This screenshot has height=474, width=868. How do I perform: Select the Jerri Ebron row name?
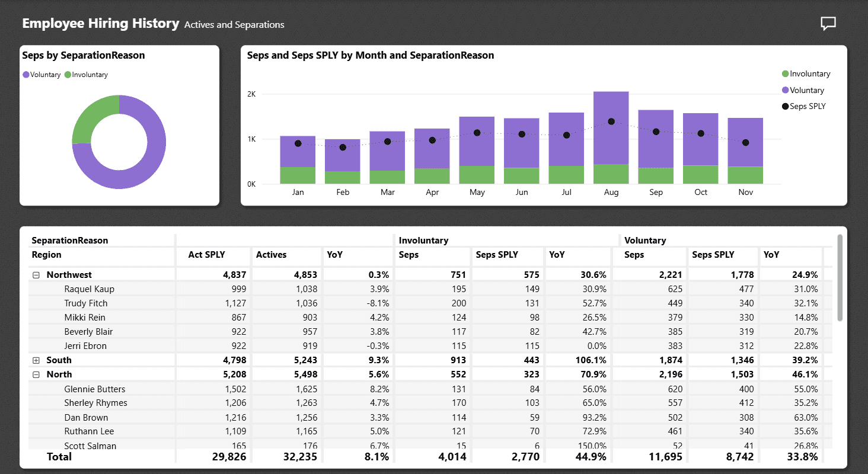[85, 346]
